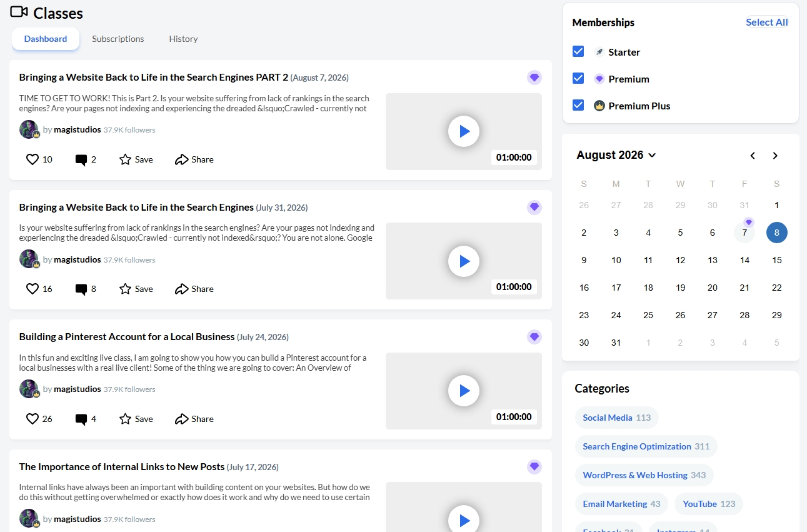
Task: Filter by Search Engine Optimization category
Action: (646, 446)
